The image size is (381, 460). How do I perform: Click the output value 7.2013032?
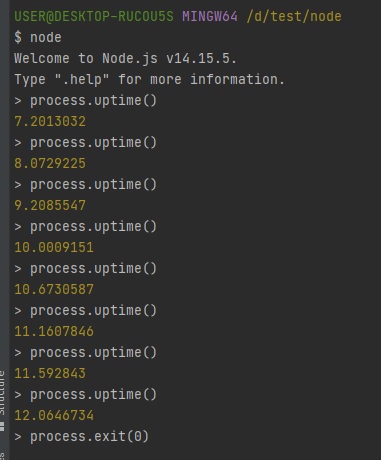click(50, 121)
